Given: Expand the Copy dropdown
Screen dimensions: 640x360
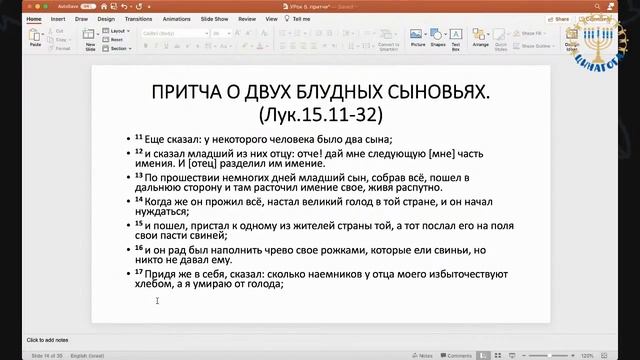Looking at the screenshot, I should click(x=69, y=40).
